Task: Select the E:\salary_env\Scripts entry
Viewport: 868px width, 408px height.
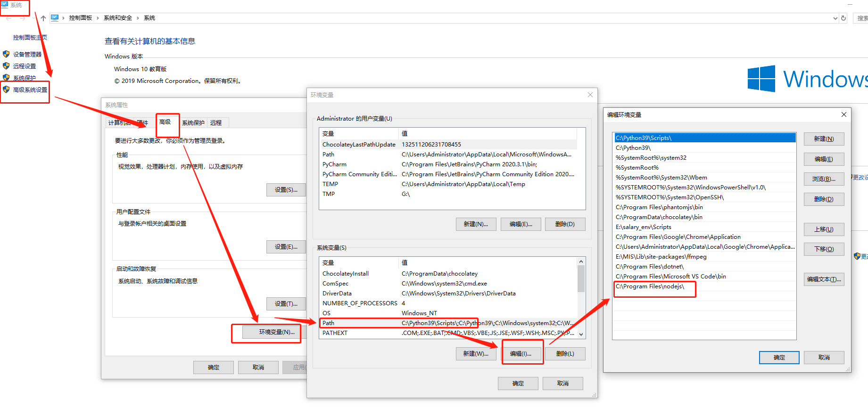Action: [704, 227]
